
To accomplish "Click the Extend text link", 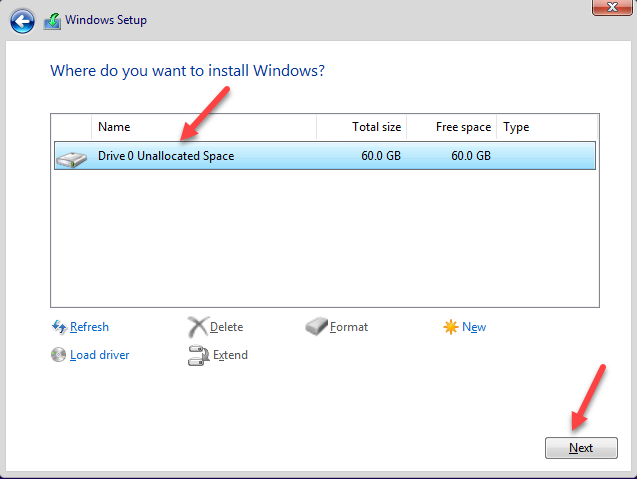I will tap(230, 355).
